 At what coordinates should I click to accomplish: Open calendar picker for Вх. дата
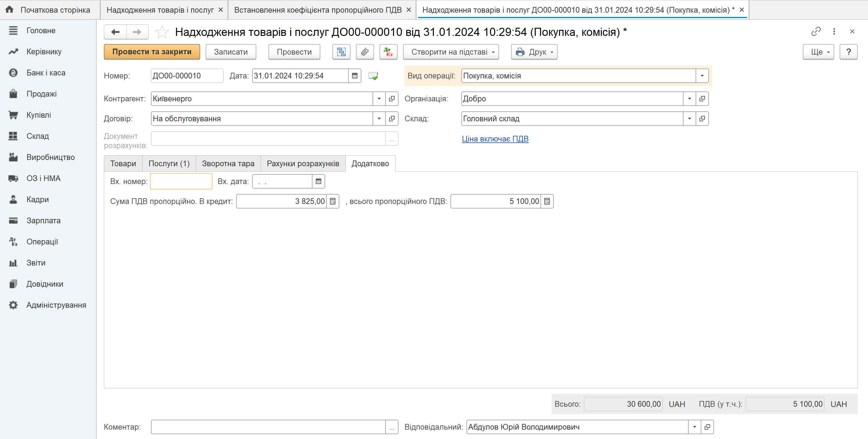[318, 181]
